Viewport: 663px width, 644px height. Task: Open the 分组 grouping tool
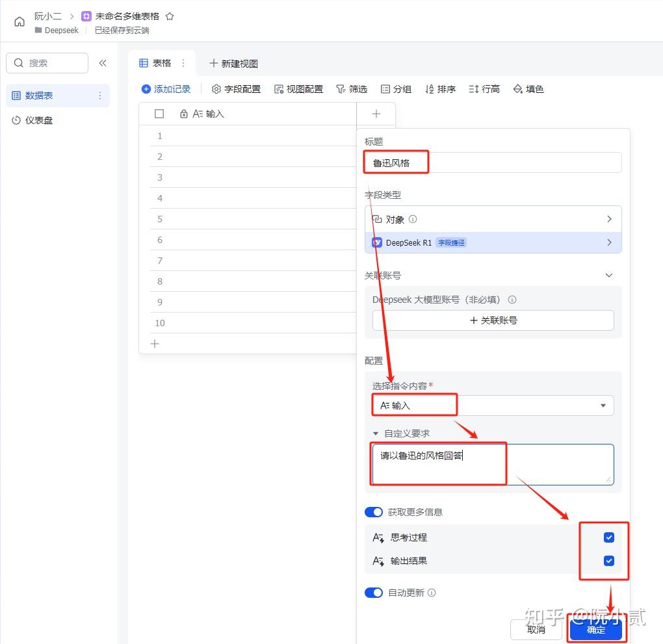coord(396,89)
